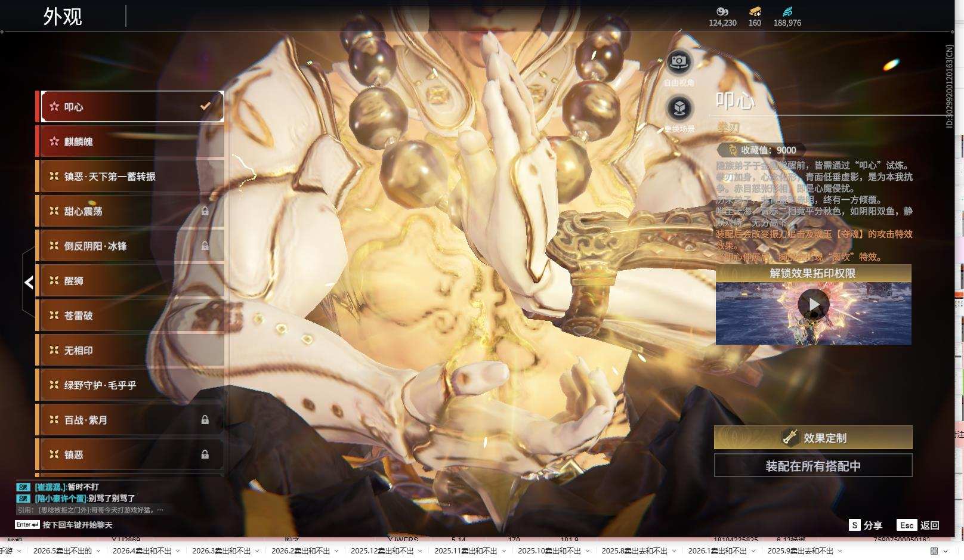Click the 解锁效果拓印权限 banner
Viewport: 964px width, 560px height.
pyautogui.click(x=814, y=273)
